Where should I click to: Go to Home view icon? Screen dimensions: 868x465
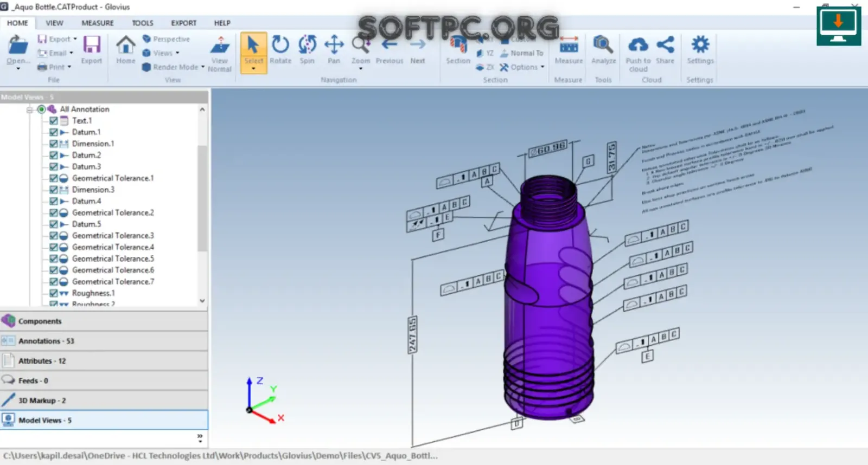pos(126,44)
